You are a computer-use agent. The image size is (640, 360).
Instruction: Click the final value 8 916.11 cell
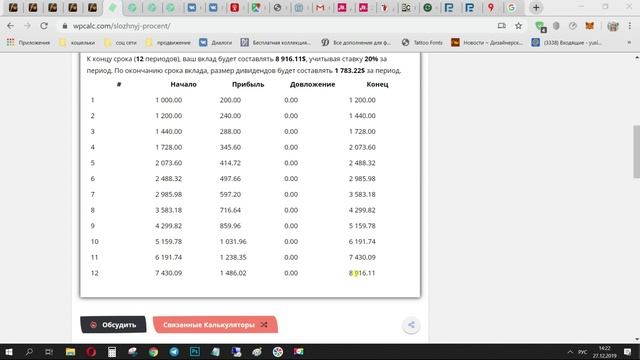tap(362, 273)
